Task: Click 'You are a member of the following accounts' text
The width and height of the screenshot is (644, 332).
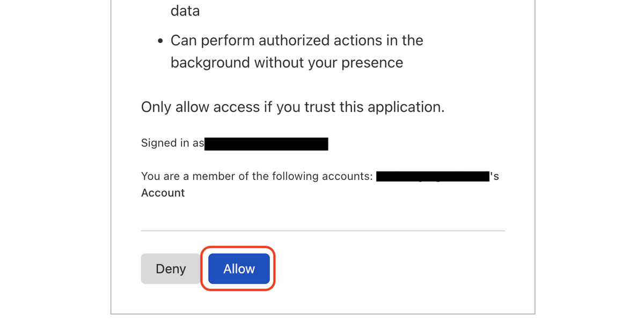Action: point(257,176)
